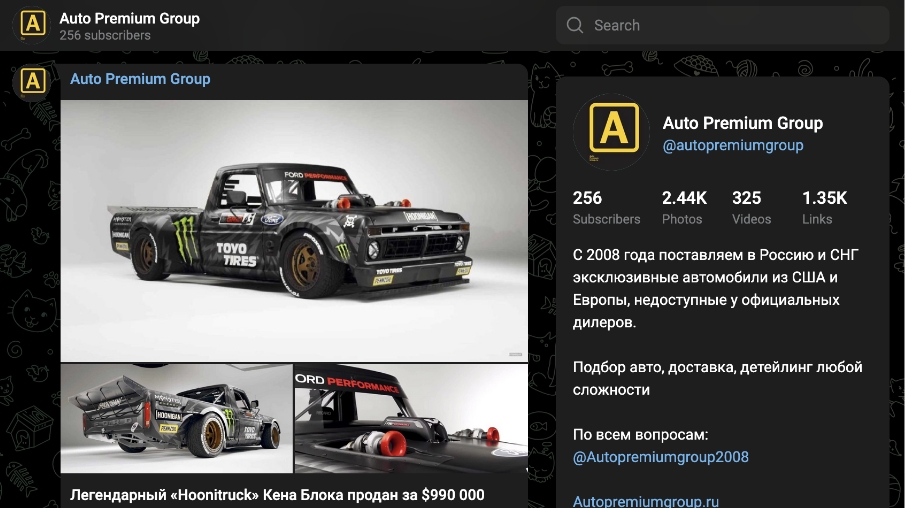Click the description starting 'С 2008 года'
This screenshot has width=906, height=510.
[x=716, y=289]
